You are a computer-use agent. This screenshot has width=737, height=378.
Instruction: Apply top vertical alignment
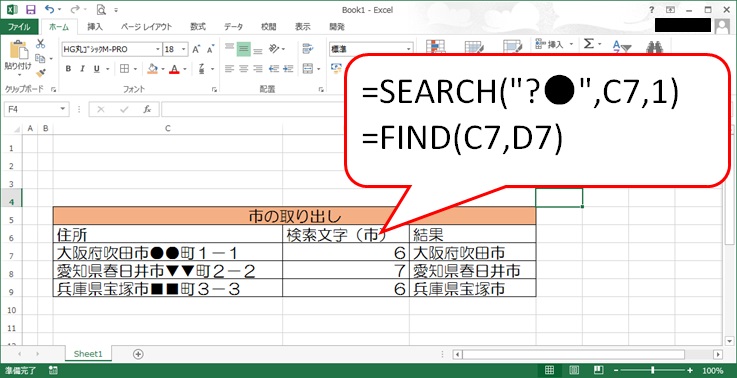click(229, 48)
